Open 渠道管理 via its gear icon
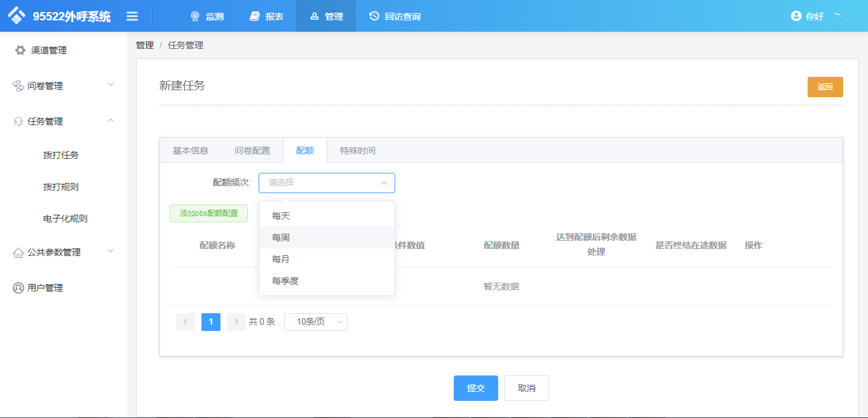868x418 pixels. point(20,50)
